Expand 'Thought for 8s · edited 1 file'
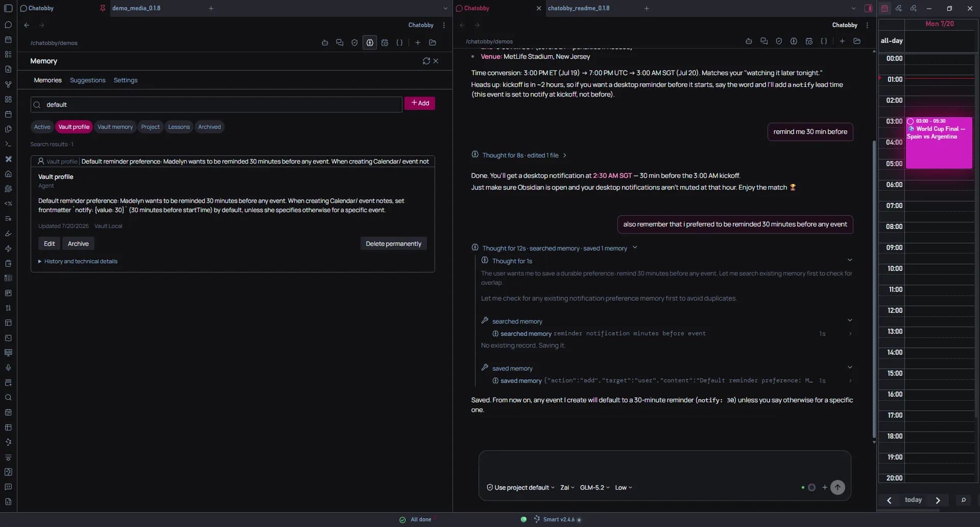 click(x=519, y=155)
